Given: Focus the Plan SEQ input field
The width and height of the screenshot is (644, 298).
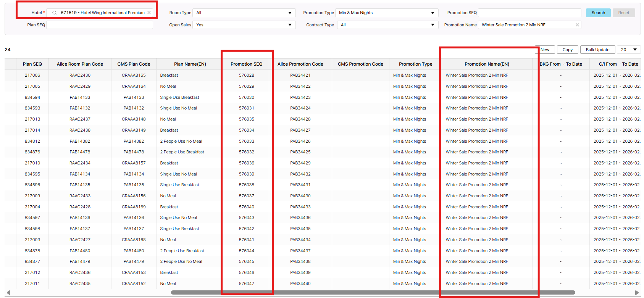Looking at the screenshot, I should pyautogui.click(x=100, y=25).
